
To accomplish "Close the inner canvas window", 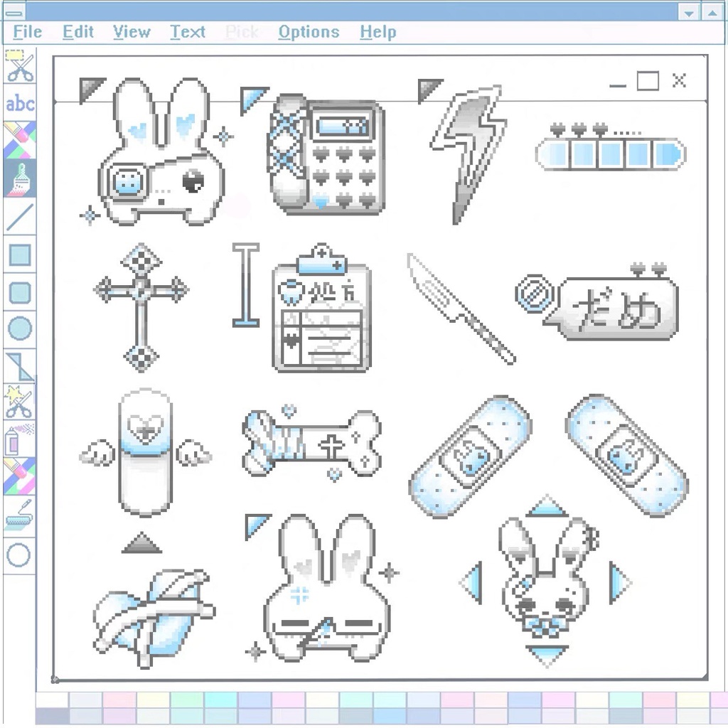I will click(x=679, y=81).
